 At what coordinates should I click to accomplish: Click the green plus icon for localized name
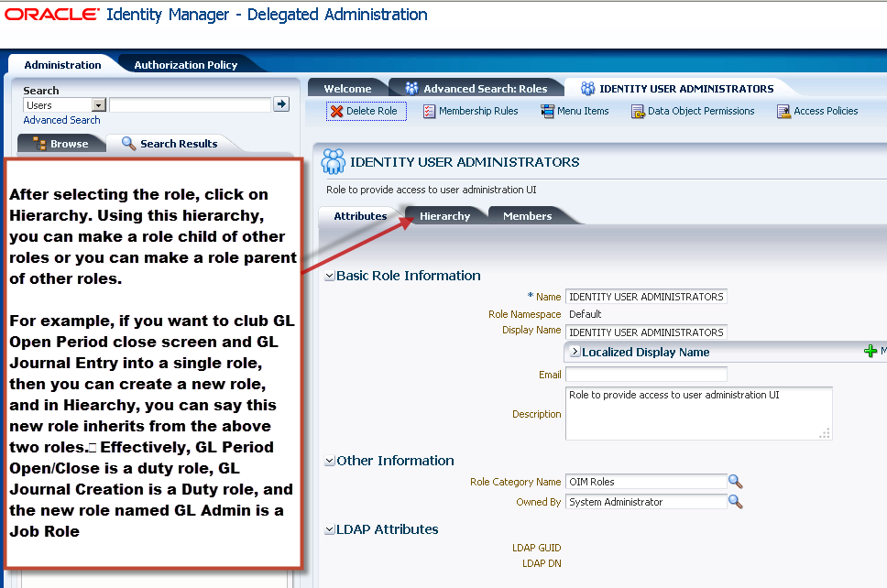coord(871,352)
